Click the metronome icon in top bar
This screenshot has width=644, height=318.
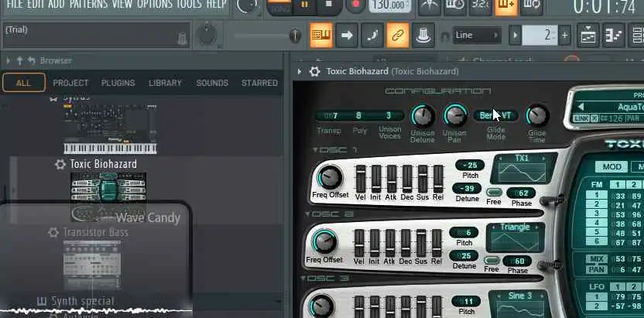coord(430,5)
